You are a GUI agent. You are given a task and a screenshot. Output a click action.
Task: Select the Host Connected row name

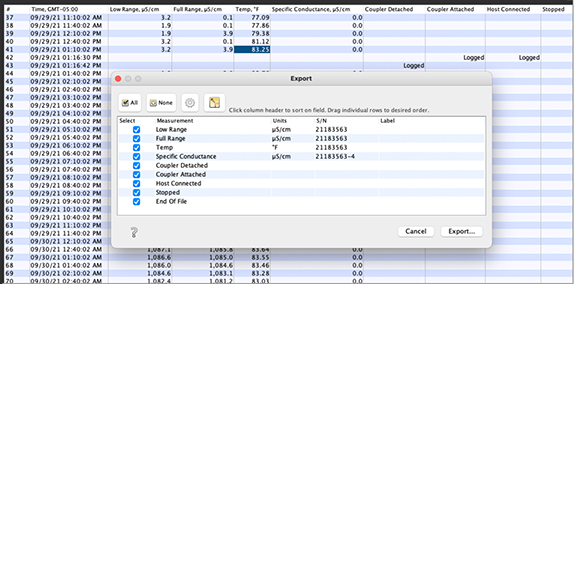point(179,183)
